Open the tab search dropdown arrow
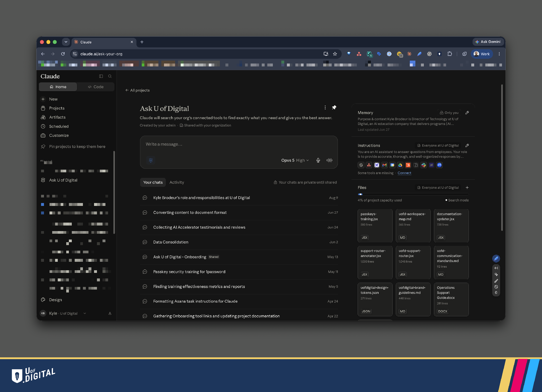The width and height of the screenshot is (542, 392). pyautogui.click(x=66, y=42)
